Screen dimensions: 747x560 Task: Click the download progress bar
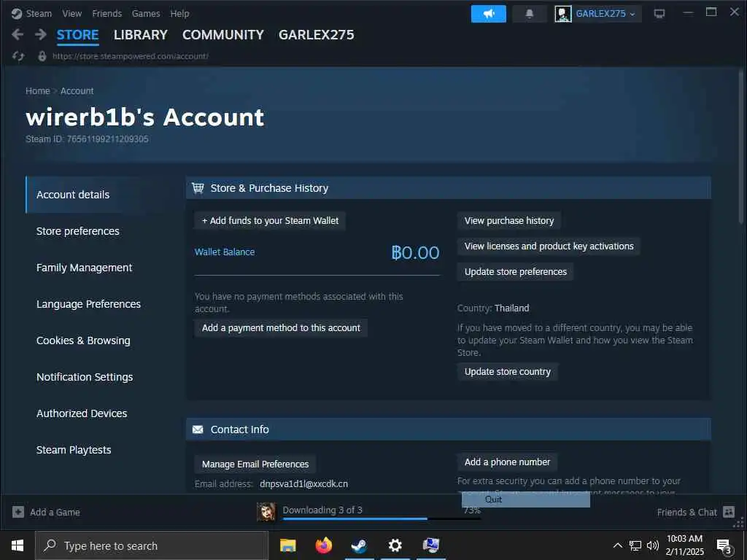point(382,518)
